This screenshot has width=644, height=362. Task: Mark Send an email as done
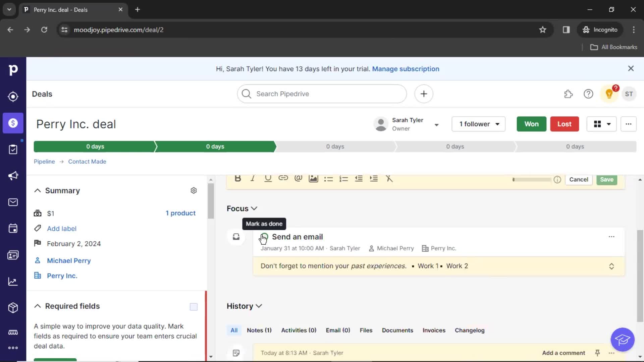point(264,237)
